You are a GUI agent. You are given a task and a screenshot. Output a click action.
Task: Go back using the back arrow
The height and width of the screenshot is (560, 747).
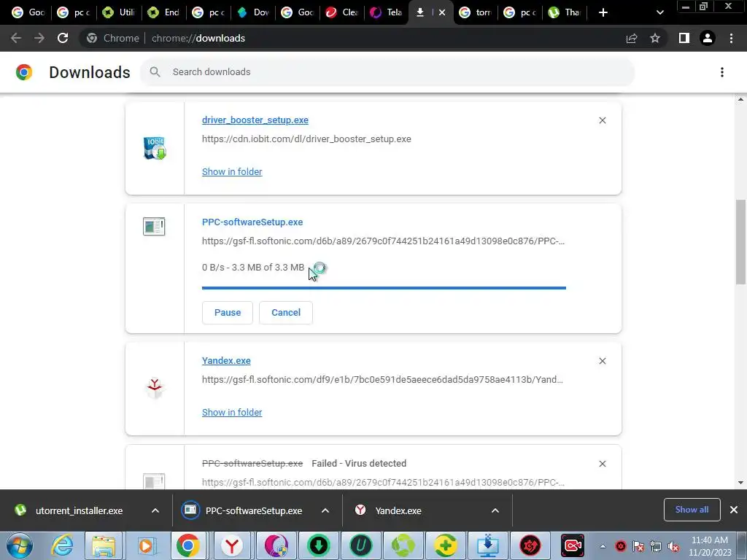pyautogui.click(x=16, y=38)
